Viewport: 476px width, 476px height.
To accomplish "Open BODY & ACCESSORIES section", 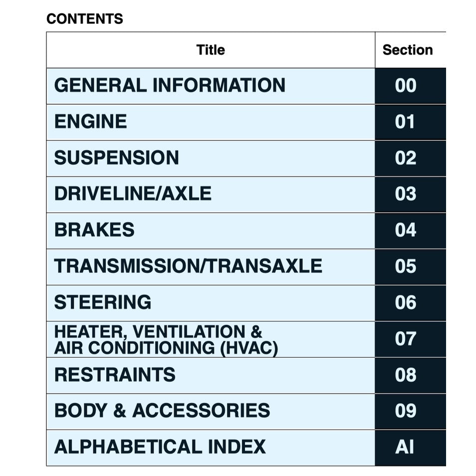I will [162, 411].
